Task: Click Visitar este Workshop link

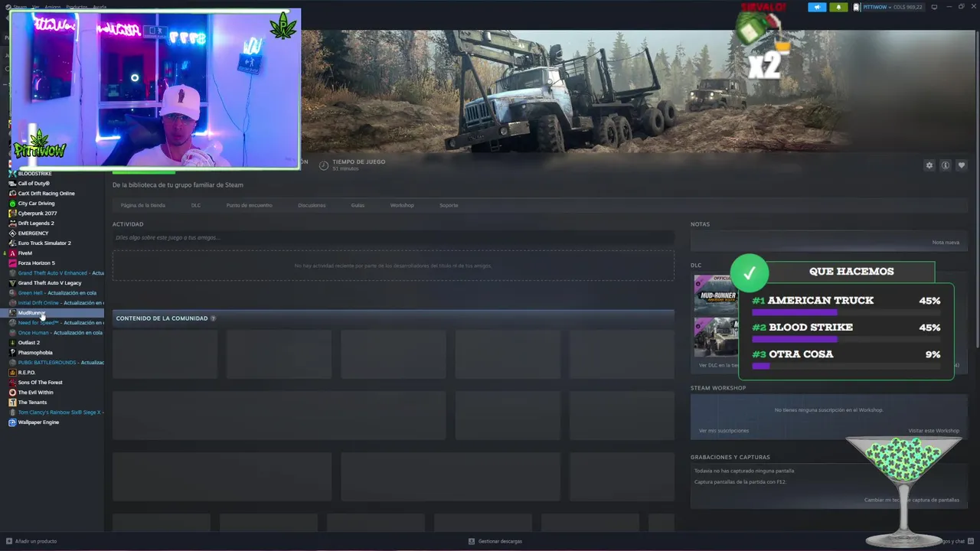Action: click(x=933, y=431)
